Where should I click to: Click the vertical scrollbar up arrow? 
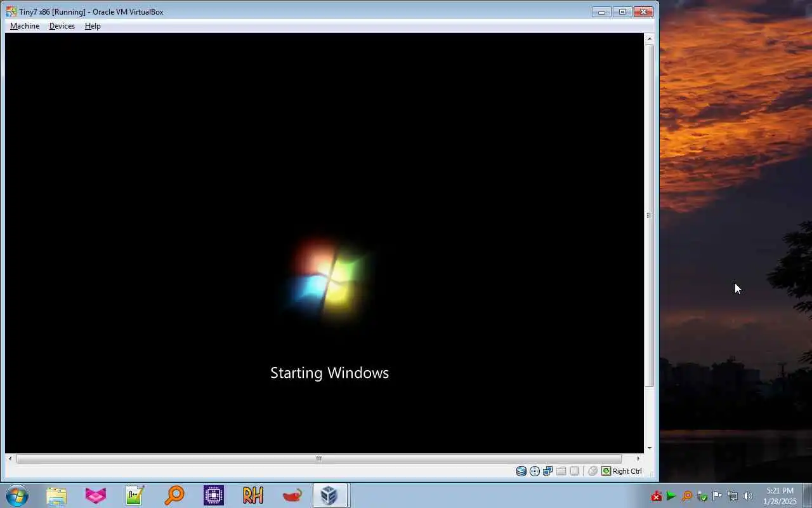649,39
